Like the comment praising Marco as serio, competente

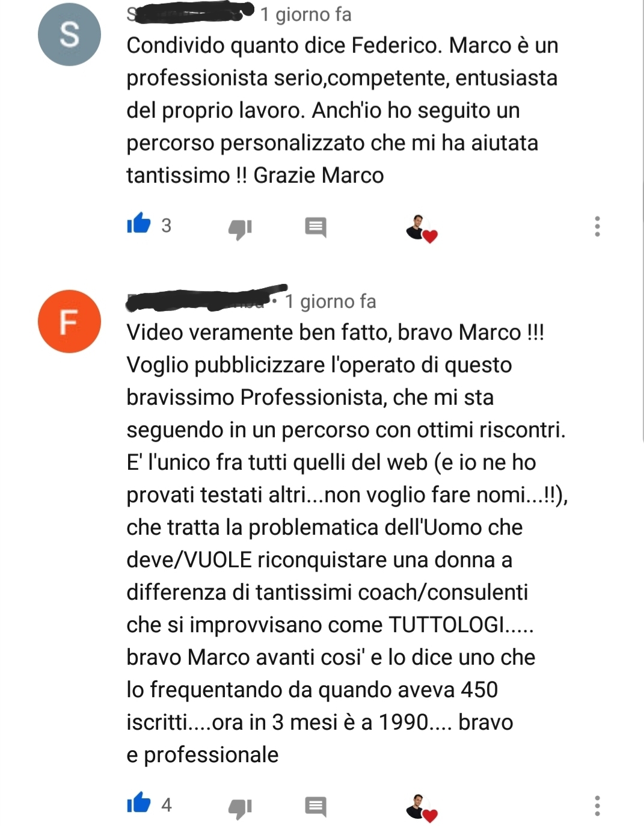click(x=138, y=224)
